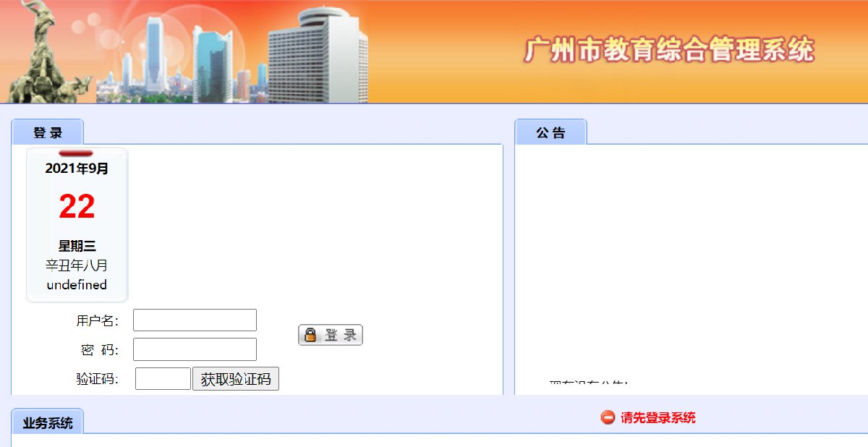This screenshot has width=868, height=447.
Task: Click the undefined text in calendar
Action: tap(77, 285)
